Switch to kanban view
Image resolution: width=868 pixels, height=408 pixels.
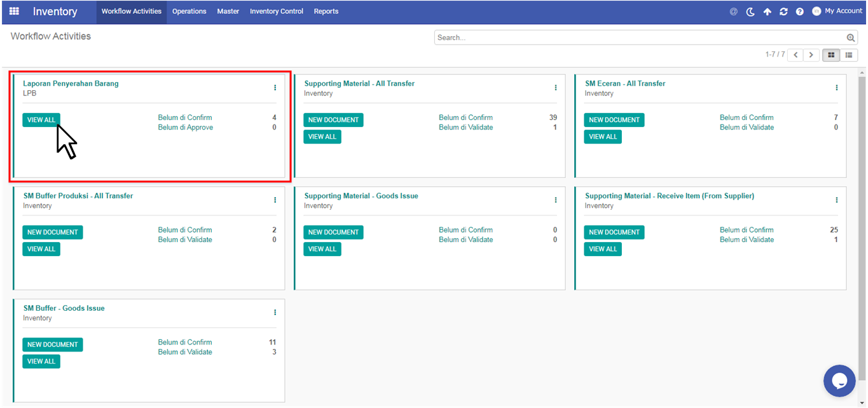pyautogui.click(x=830, y=55)
